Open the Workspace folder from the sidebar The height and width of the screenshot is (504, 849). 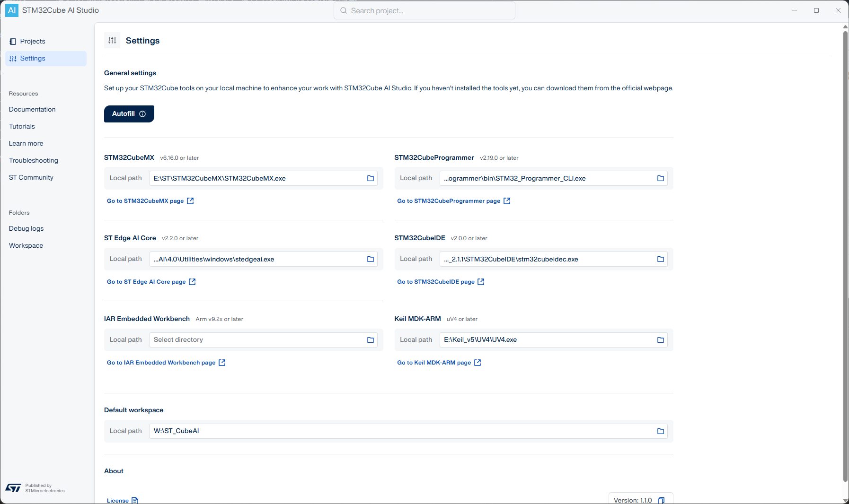pos(26,246)
